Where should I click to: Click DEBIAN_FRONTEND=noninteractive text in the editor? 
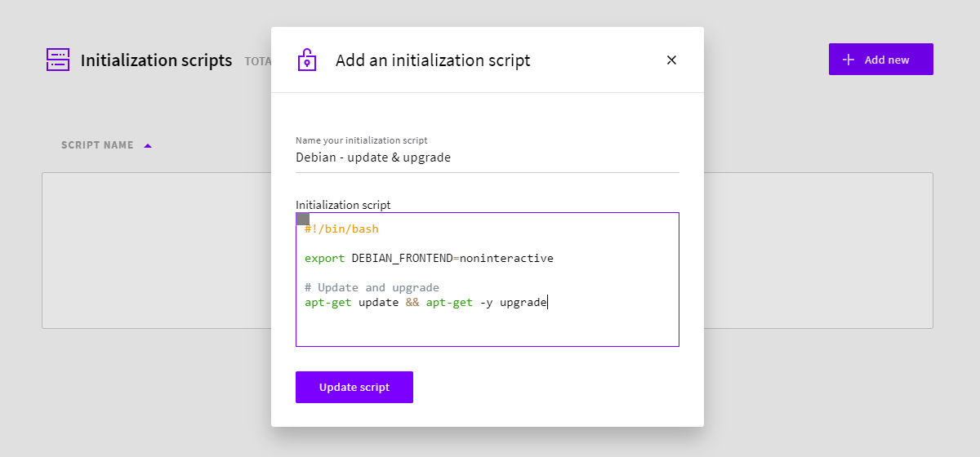[452, 259]
